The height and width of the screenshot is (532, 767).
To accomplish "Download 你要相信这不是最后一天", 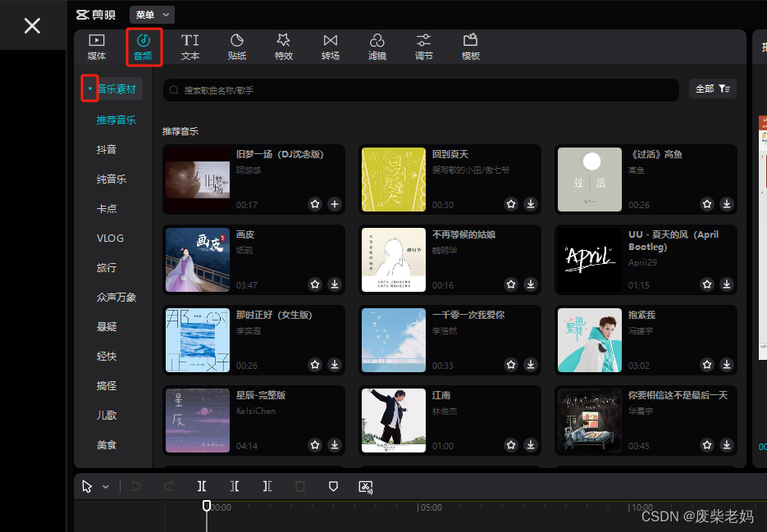I will (727, 445).
